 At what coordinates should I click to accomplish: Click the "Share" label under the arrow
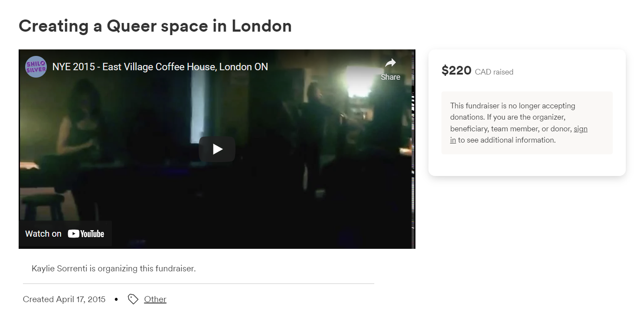pos(390,77)
